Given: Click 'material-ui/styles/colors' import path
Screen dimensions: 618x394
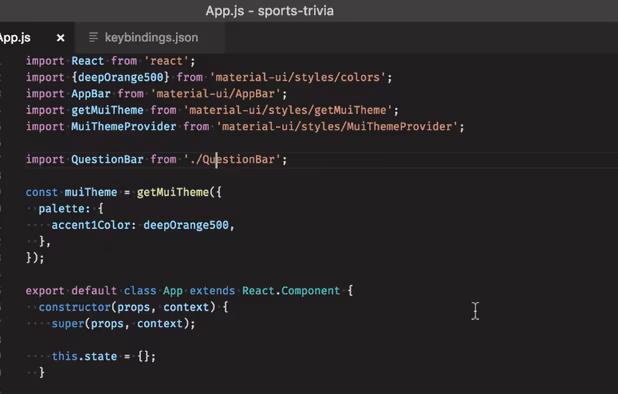Looking at the screenshot, I should coord(298,77).
